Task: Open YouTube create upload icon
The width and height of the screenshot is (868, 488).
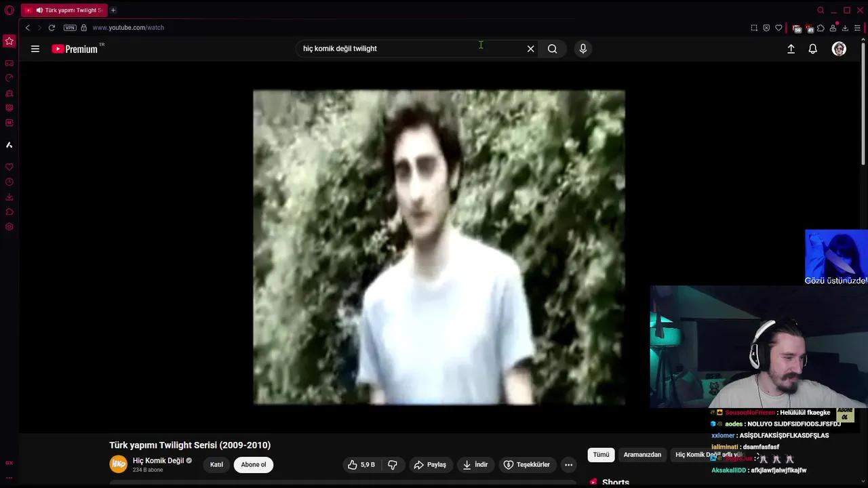Action: [791, 49]
